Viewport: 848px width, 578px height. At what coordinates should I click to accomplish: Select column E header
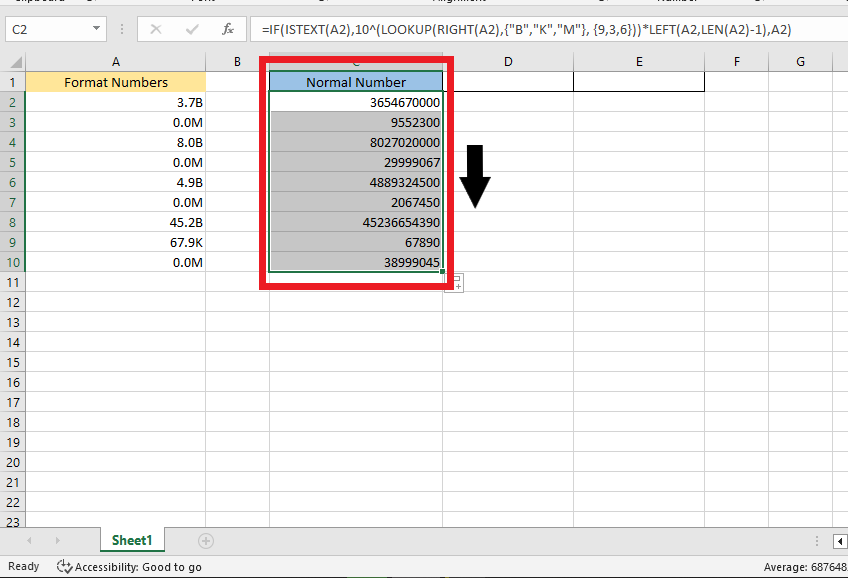[x=639, y=62]
